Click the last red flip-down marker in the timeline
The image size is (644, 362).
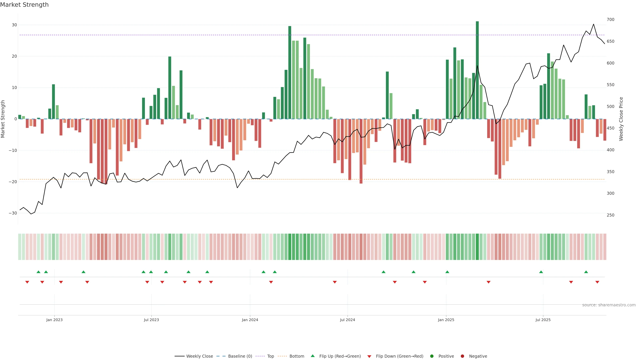597,282
